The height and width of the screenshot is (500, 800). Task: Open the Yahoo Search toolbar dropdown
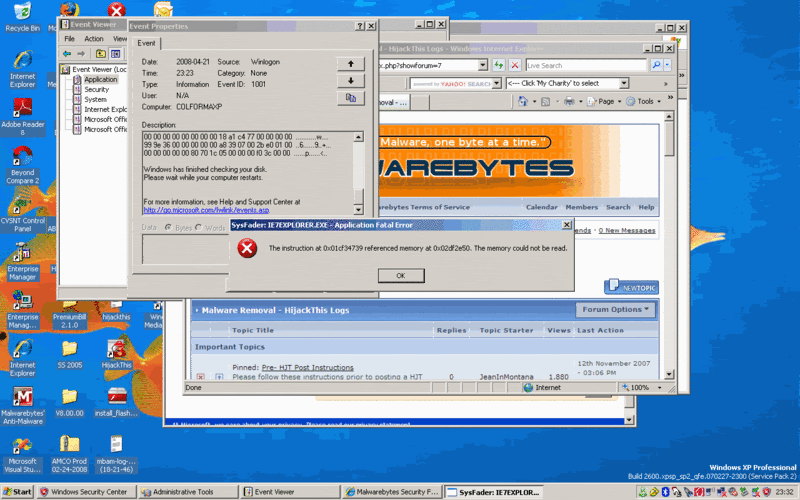point(496,84)
